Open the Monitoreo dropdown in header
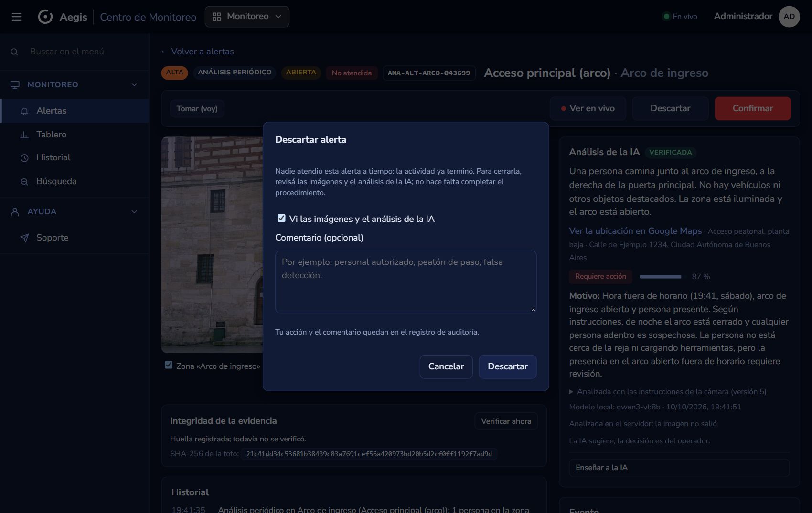This screenshot has width=812, height=513. coord(247,17)
